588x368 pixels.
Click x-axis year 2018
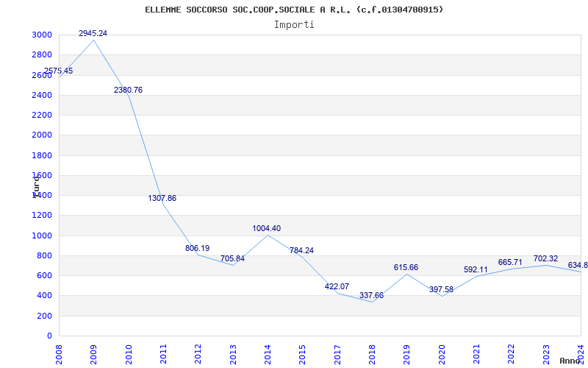click(372, 354)
